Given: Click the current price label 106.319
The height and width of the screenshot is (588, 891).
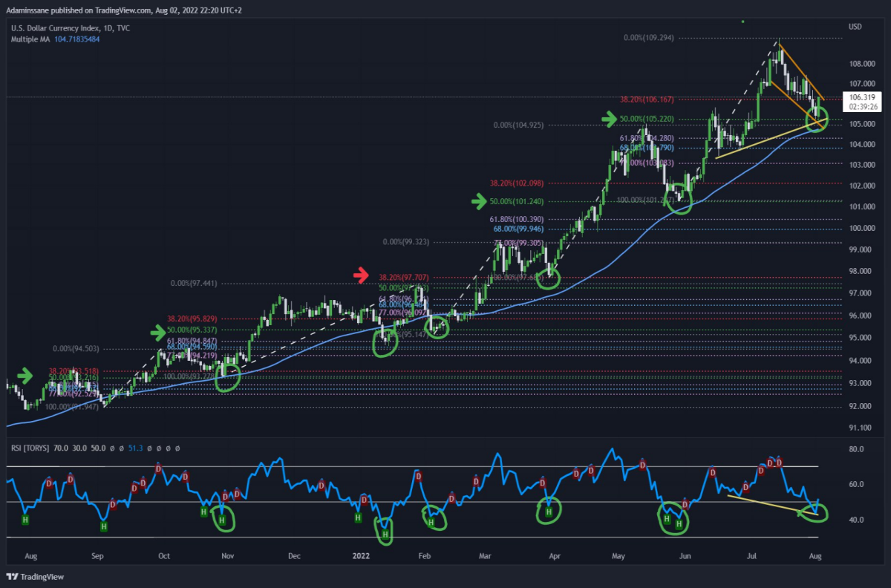Looking at the screenshot, I should (864, 97).
